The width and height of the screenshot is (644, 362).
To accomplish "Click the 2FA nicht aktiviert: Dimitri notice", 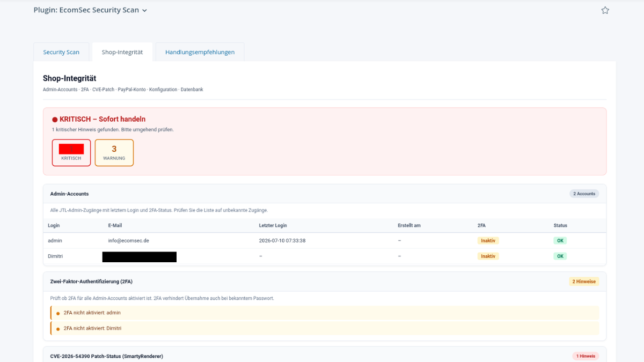I will click(x=325, y=328).
